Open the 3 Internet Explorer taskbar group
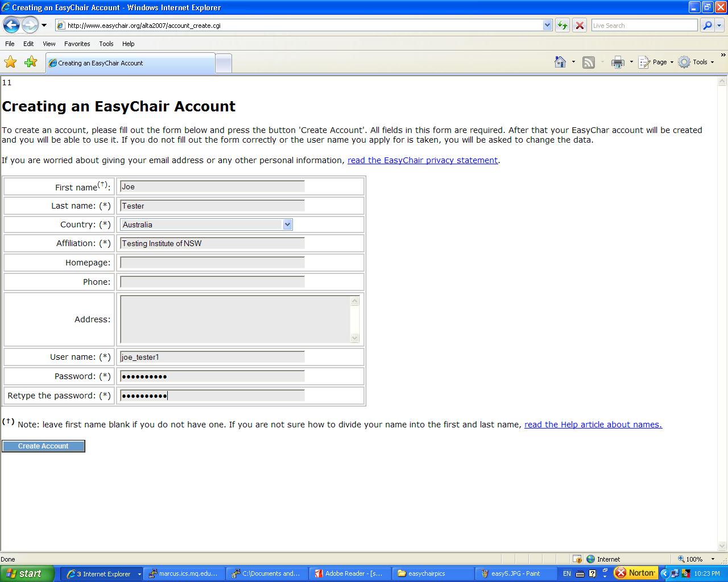The width and height of the screenshot is (728, 582). pyautogui.click(x=102, y=574)
